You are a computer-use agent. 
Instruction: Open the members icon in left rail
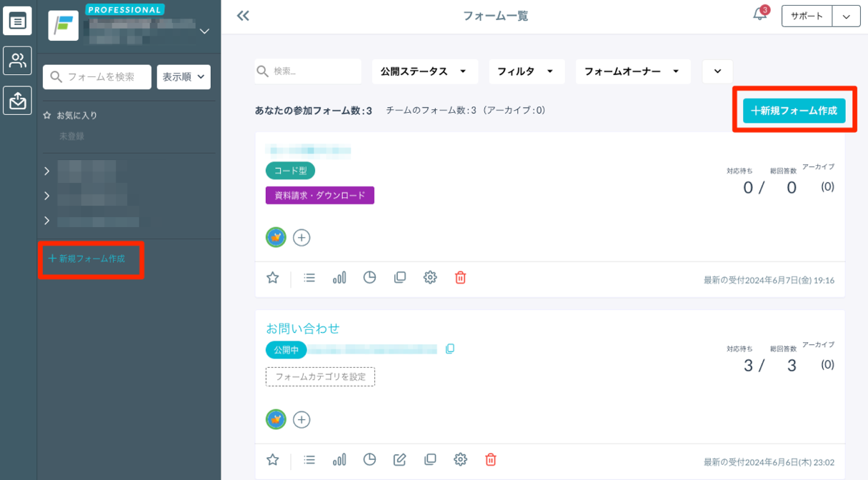pos(18,61)
